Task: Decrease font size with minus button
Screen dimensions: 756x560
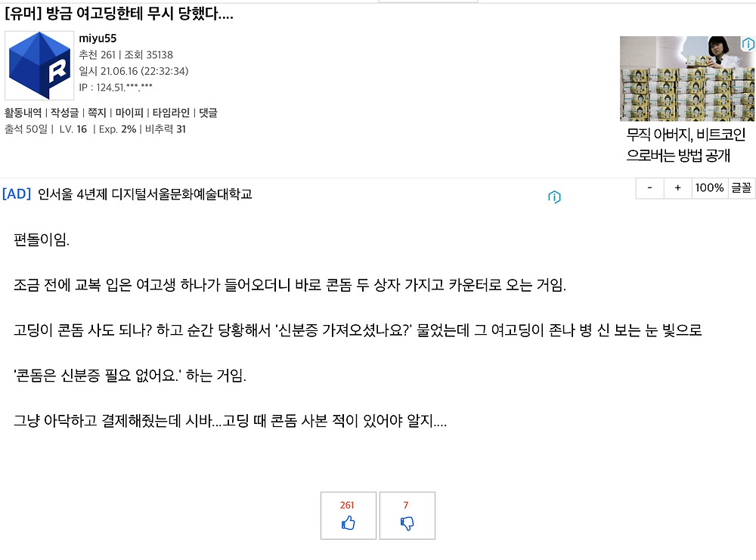Action: [649, 187]
